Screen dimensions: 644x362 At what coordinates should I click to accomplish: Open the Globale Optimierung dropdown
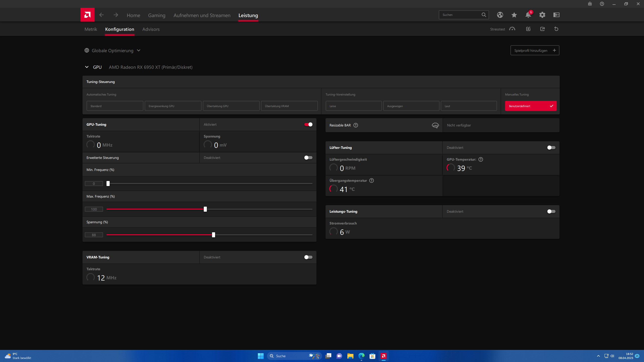pos(113,51)
